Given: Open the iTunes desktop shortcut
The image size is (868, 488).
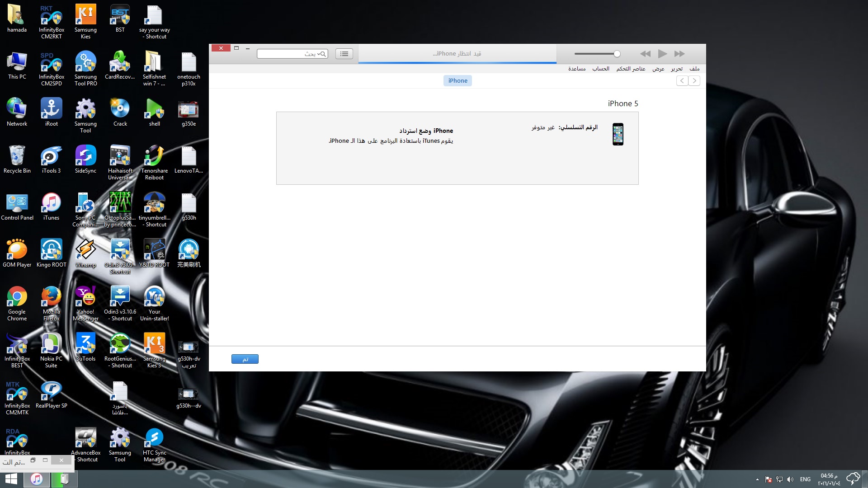Looking at the screenshot, I should point(51,206).
